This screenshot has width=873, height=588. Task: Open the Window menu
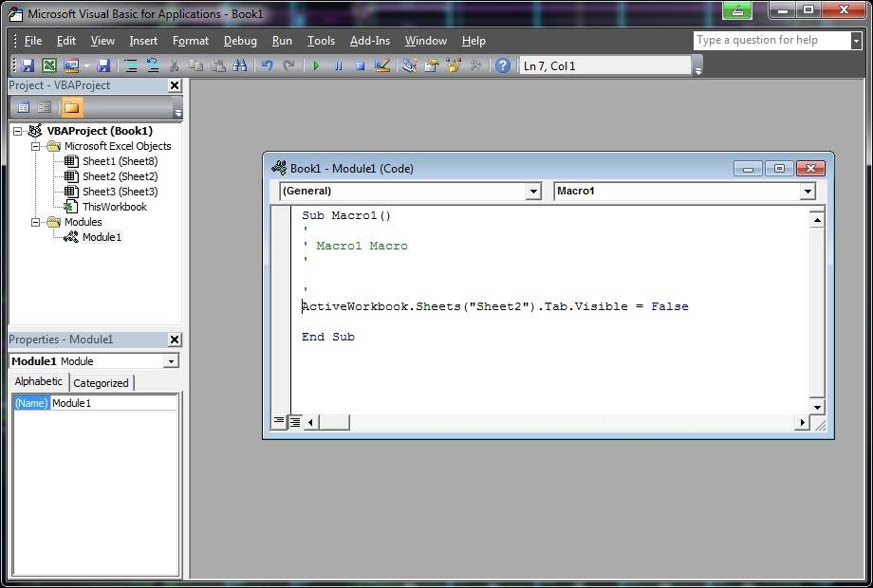coord(426,41)
